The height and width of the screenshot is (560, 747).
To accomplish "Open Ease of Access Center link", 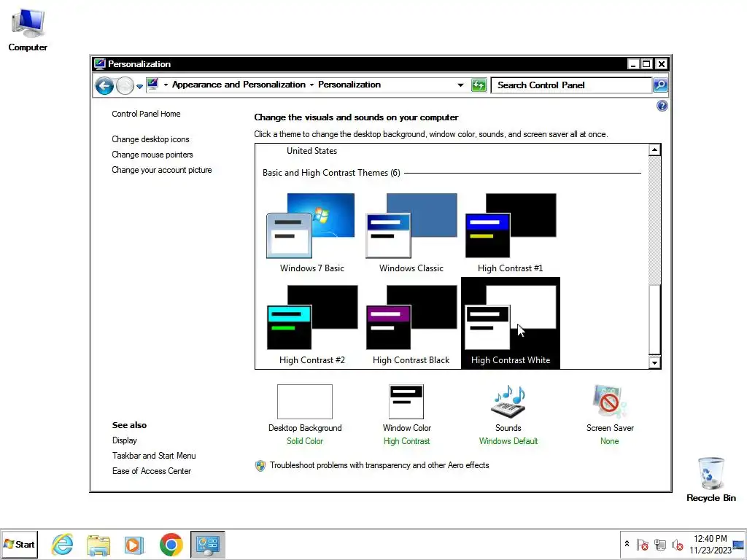I will point(152,471).
